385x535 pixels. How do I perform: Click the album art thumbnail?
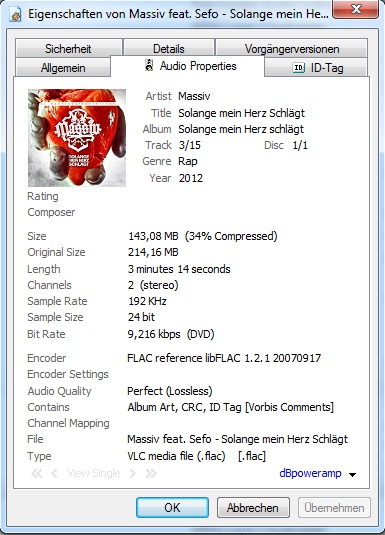77,138
